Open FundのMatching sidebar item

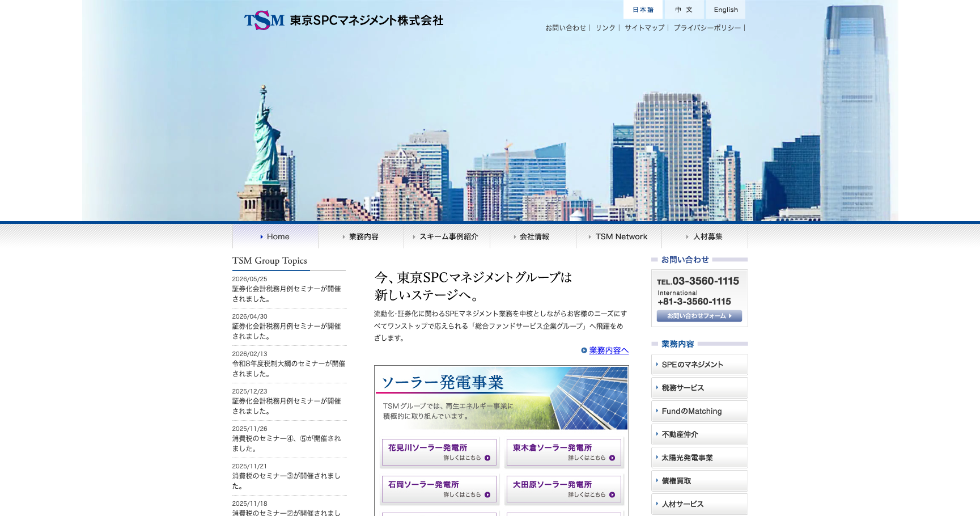[x=699, y=411]
